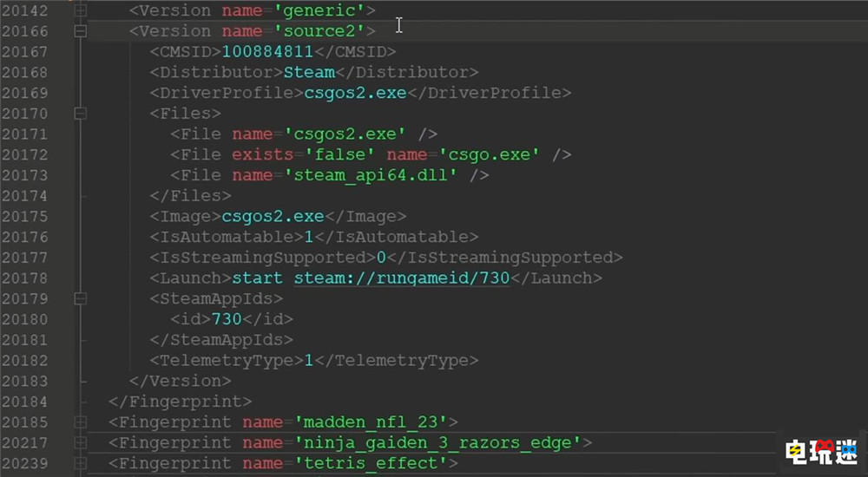Click the closing </Version> tag

pos(181,381)
